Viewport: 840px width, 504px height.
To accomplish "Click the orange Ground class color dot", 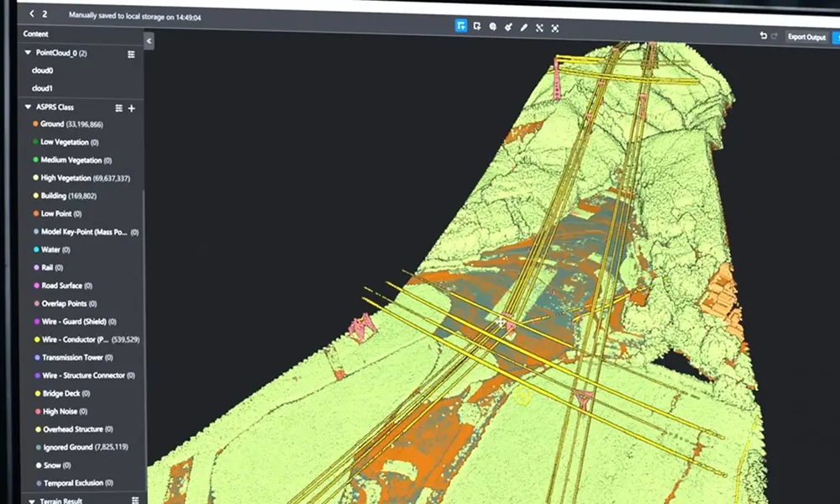I will tap(35, 123).
